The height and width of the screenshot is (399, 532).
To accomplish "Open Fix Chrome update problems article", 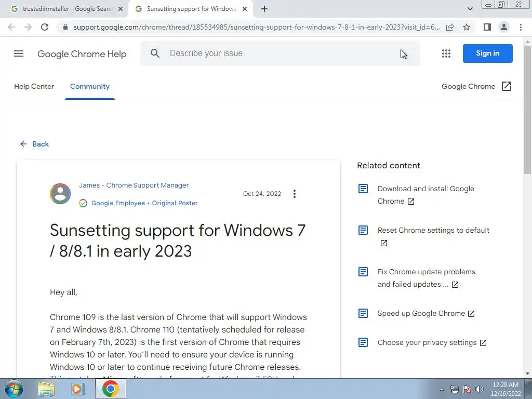I will [x=426, y=278].
